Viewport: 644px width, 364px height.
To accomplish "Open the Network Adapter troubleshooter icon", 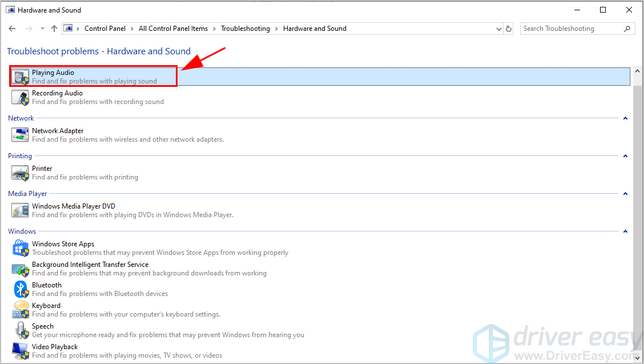I will click(x=21, y=135).
